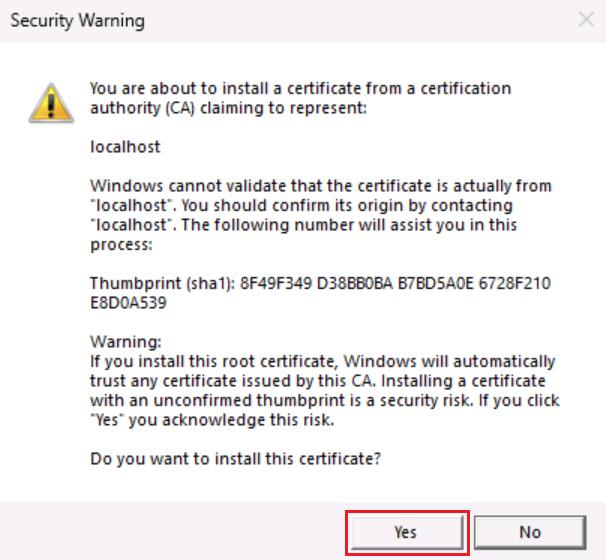Image resolution: width=606 pixels, height=560 pixels.
Task: Click the 'you acknowledge this risk' line
Action: (x=212, y=420)
